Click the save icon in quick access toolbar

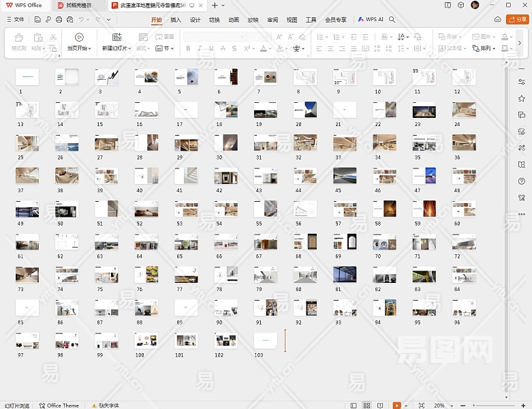pyautogui.click(x=37, y=20)
